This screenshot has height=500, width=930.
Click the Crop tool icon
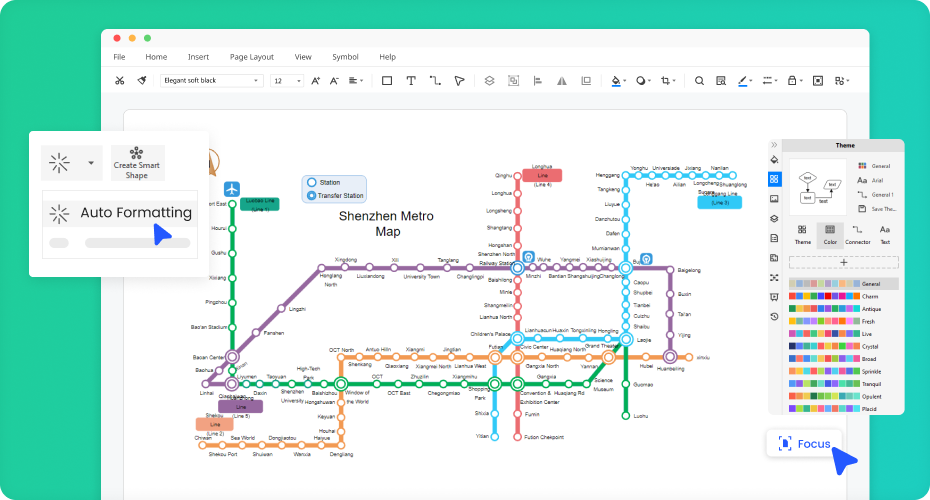coord(666,81)
